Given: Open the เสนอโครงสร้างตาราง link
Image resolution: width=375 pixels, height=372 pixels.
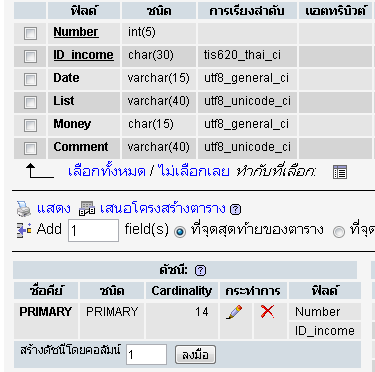Looking at the screenshot, I should [x=163, y=209].
